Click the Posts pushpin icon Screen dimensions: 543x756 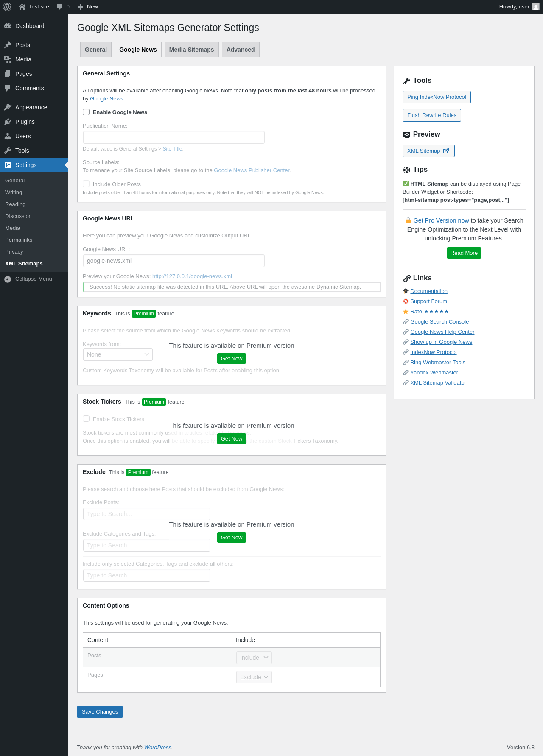(8, 45)
